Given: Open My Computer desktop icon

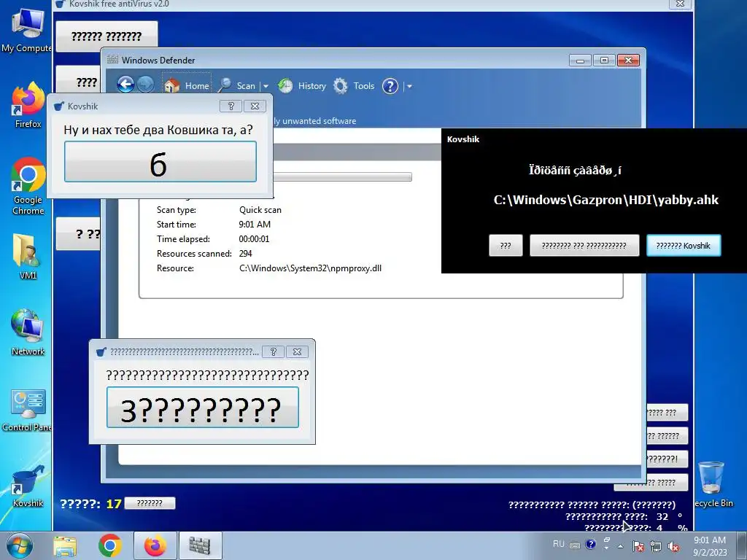Looking at the screenshot, I should pyautogui.click(x=27, y=31).
